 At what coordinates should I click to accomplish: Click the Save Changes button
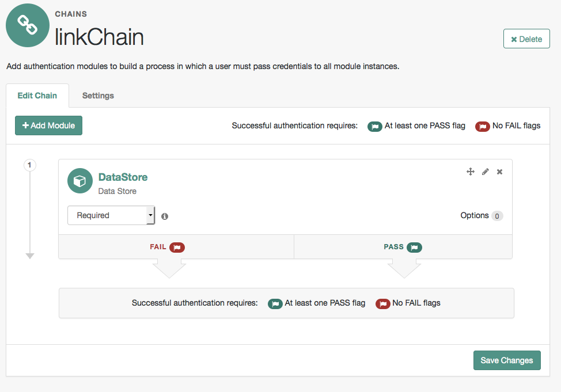pyautogui.click(x=507, y=360)
